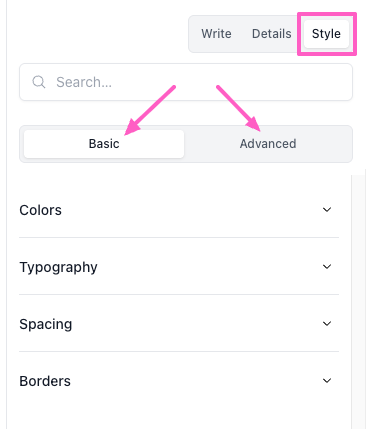Click the Typography heading text
366x429 pixels.
58,267
